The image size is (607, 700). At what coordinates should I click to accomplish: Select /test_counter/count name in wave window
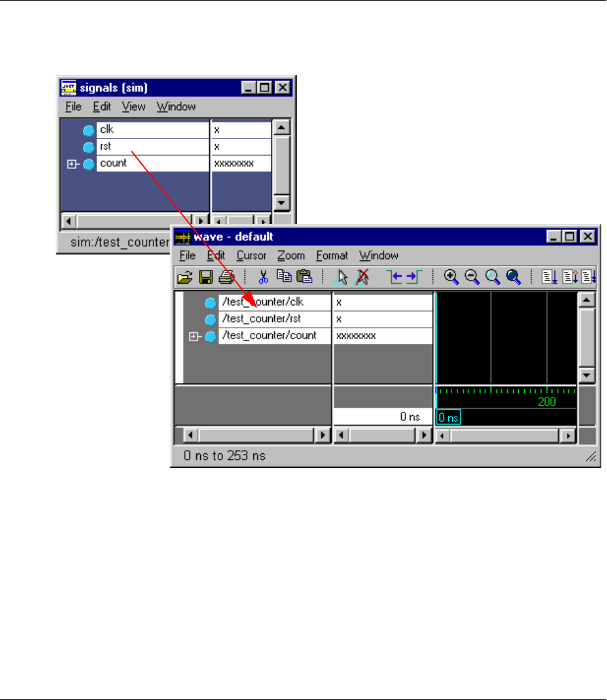[x=275, y=335]
